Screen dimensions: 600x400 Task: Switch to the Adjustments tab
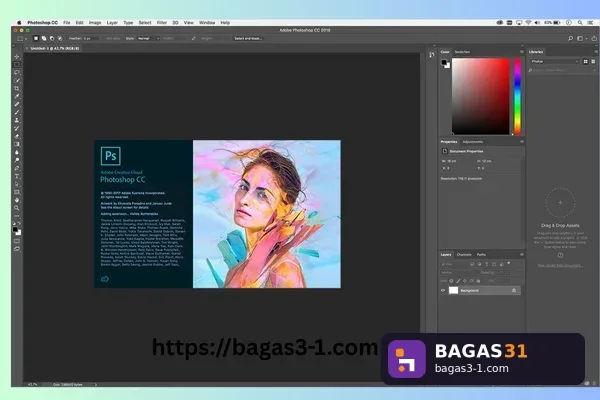click(x=473, y=142)
